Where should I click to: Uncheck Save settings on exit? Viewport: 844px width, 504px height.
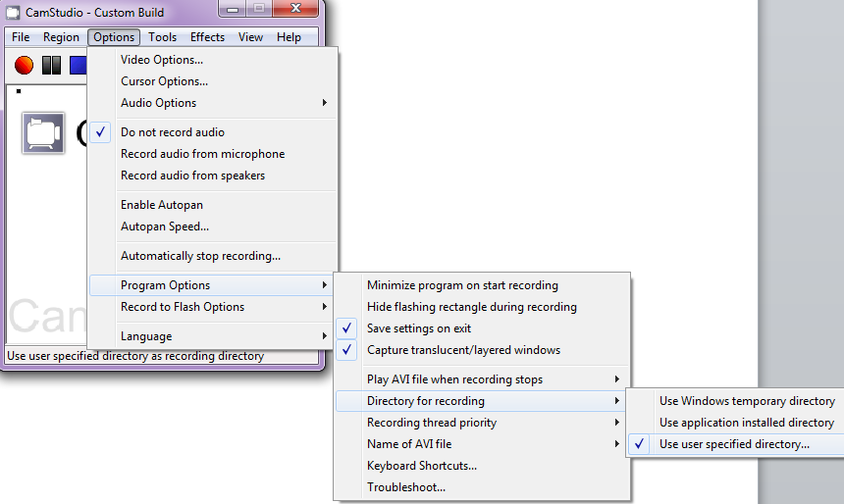click(x=482, y=328)
